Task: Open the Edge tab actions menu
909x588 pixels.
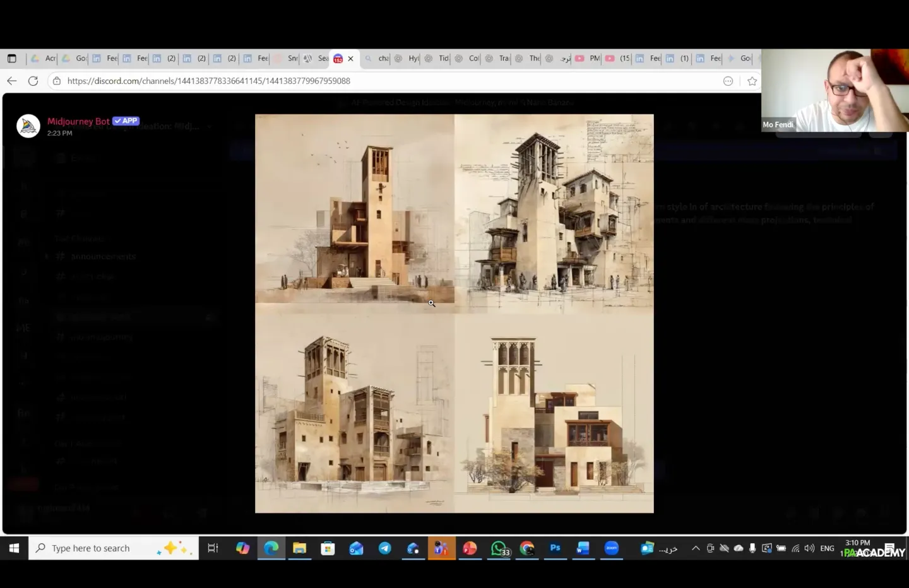Action: pos(11,59)
